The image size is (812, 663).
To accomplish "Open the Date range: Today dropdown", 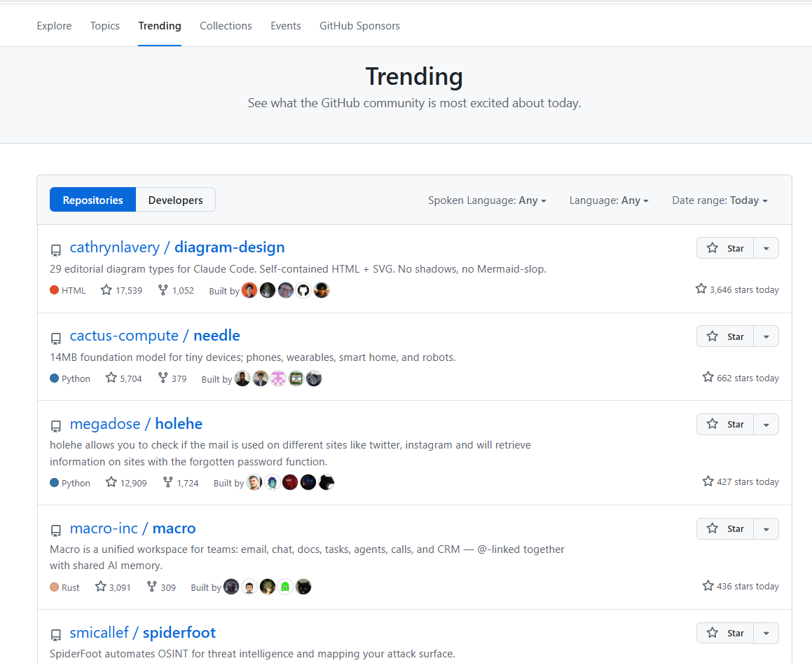I will click(x=720, y=200).
